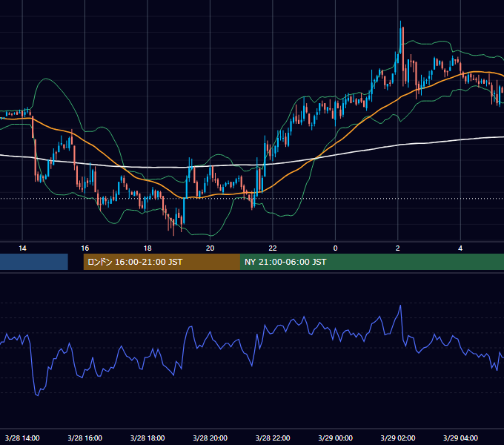Viewport: 504px width, 445px height.
Task: Click the 3/29 00:00 time label
Action: [335, 438]
